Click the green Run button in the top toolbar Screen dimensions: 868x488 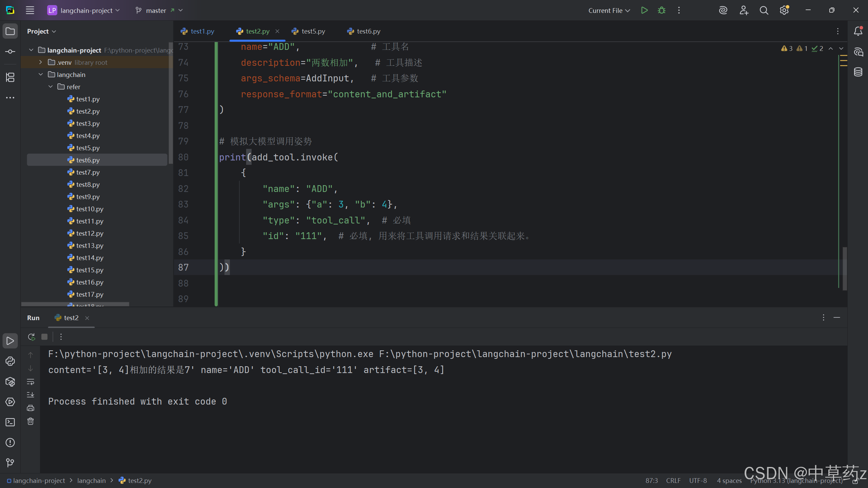tap(644, 10)
